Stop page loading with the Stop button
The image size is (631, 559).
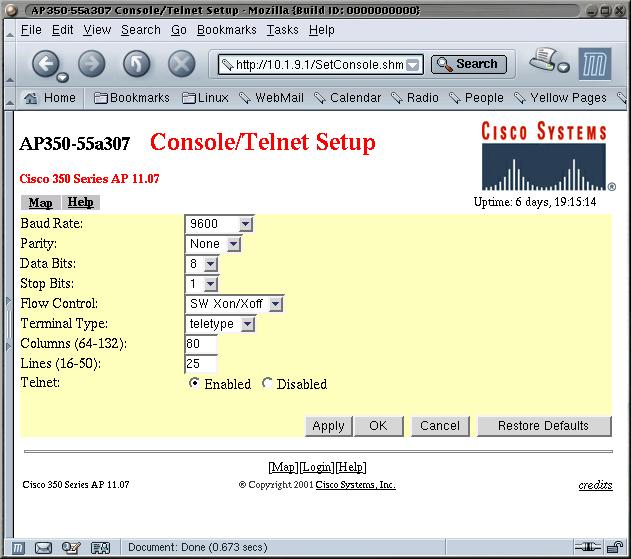(x=181, y=64)
